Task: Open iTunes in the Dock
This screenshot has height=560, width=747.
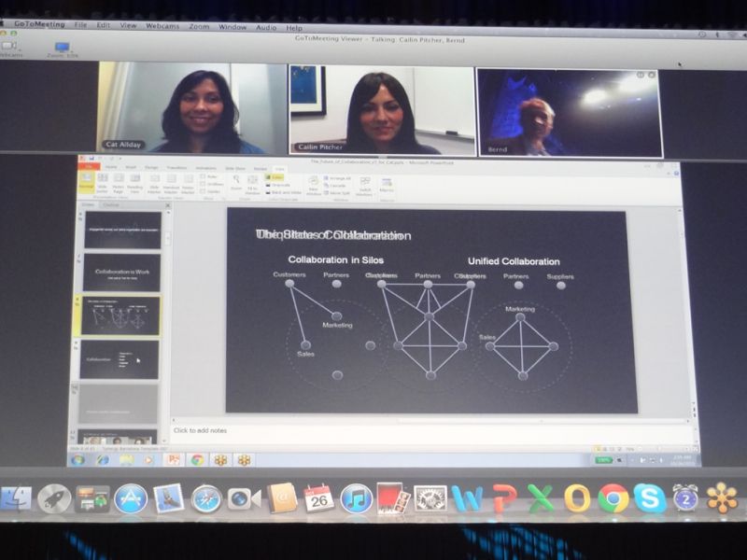Action: click(357, 498)
